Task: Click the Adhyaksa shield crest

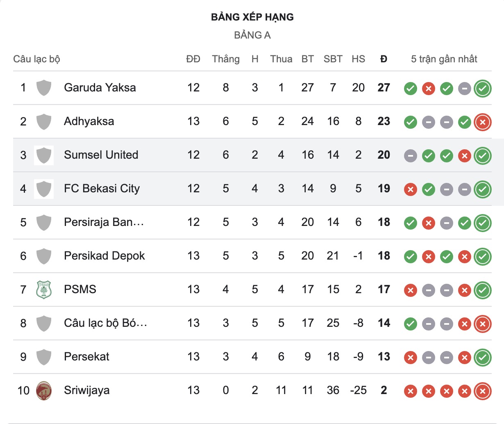Action: (x=44, y=121)
